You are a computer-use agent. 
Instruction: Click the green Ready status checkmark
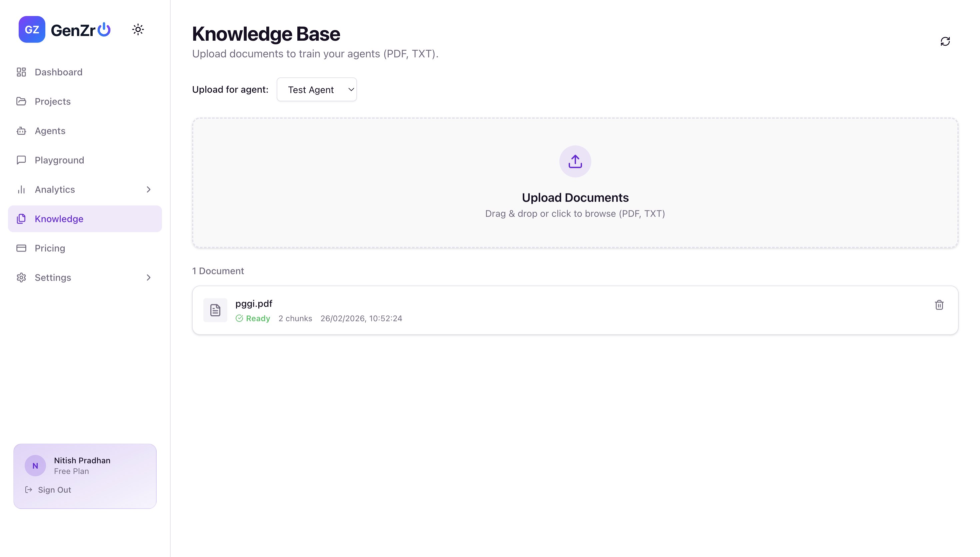click(239, 318)
